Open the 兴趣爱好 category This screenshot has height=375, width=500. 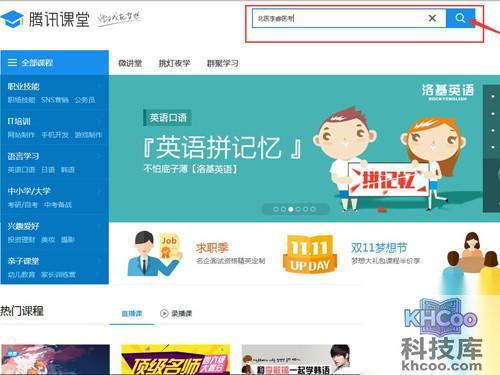click(x=24, y=226)
